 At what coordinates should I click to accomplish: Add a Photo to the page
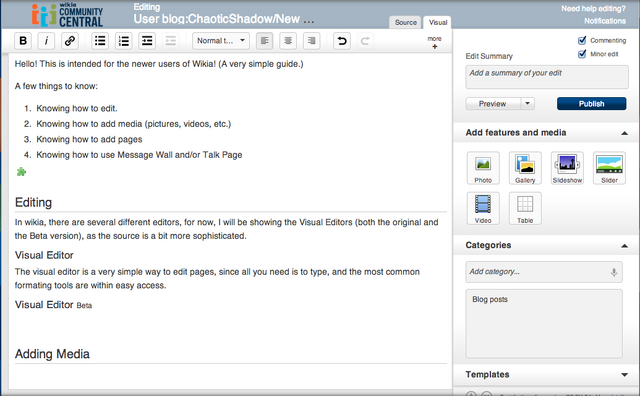(483, 168)
